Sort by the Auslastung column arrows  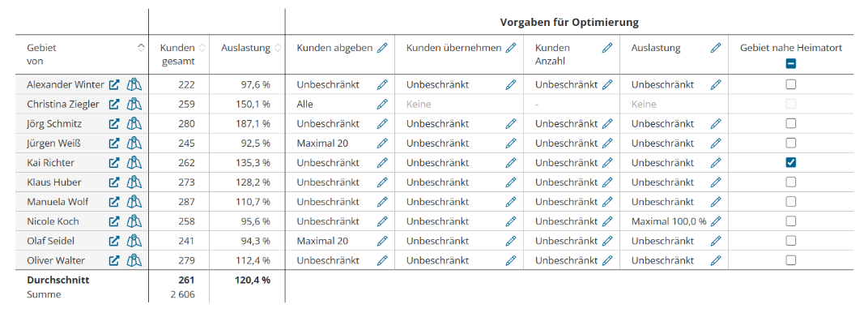click(278, 48)
